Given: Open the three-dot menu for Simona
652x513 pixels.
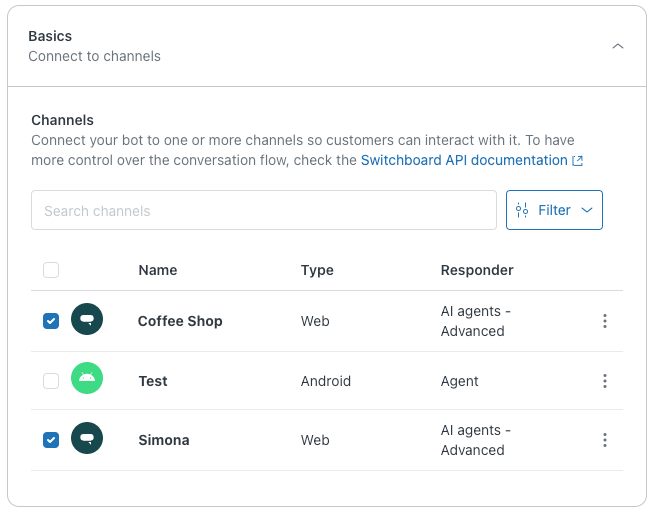Looking at the screenshot, I should (604, 440).
